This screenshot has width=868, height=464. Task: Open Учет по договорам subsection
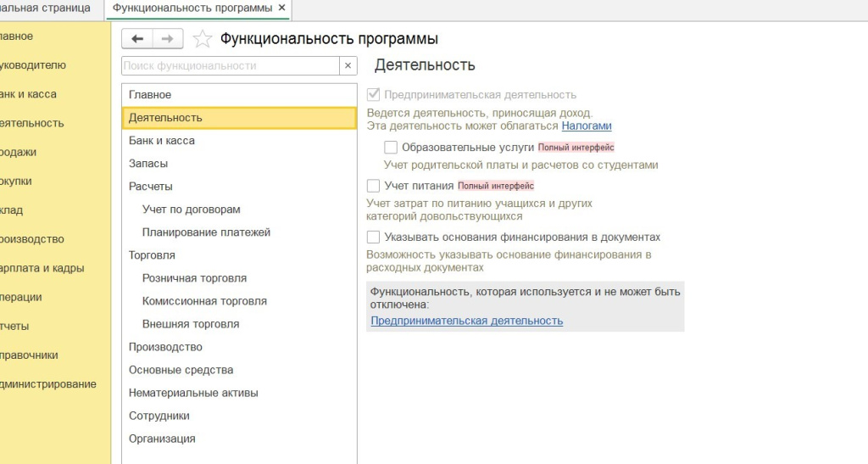pos(192,210)
